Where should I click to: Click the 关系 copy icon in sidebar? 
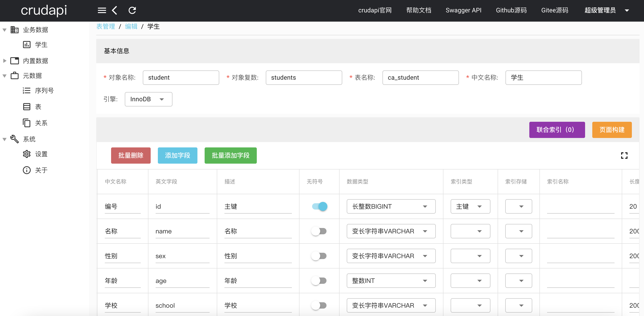tap(27, 123)
